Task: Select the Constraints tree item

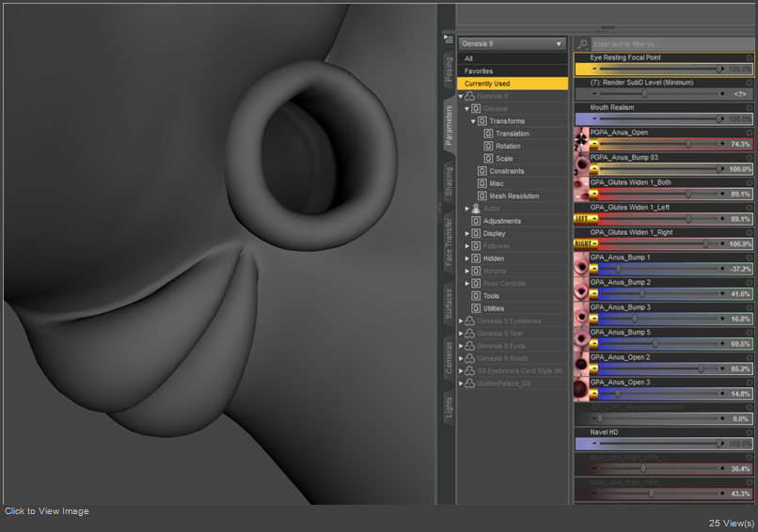Action: (507, 171)
